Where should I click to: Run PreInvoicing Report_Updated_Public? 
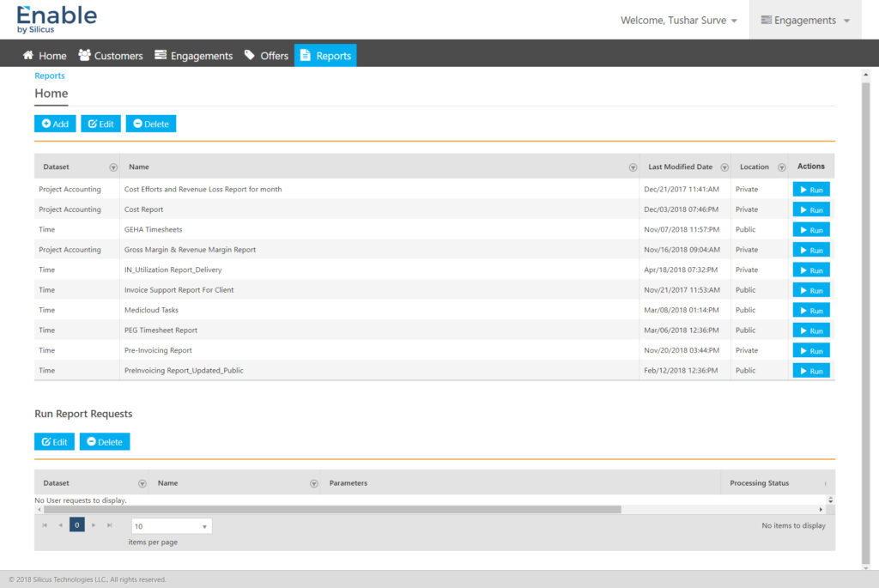811,371
